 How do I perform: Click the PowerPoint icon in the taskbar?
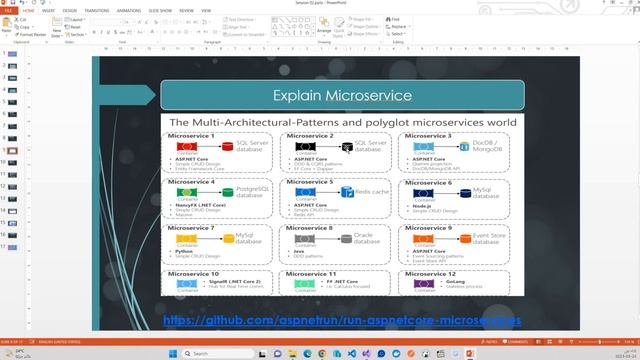tap(470, 353)
